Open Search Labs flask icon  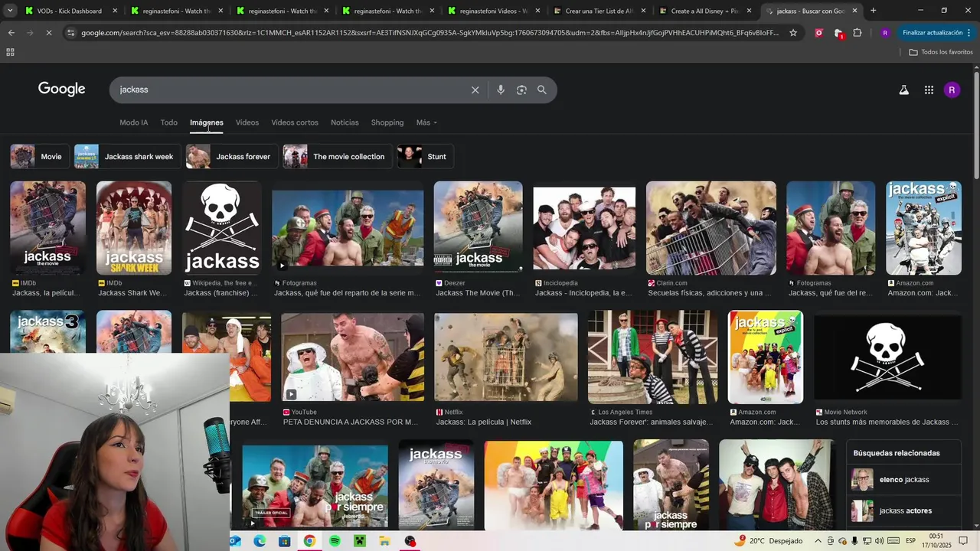903,90
